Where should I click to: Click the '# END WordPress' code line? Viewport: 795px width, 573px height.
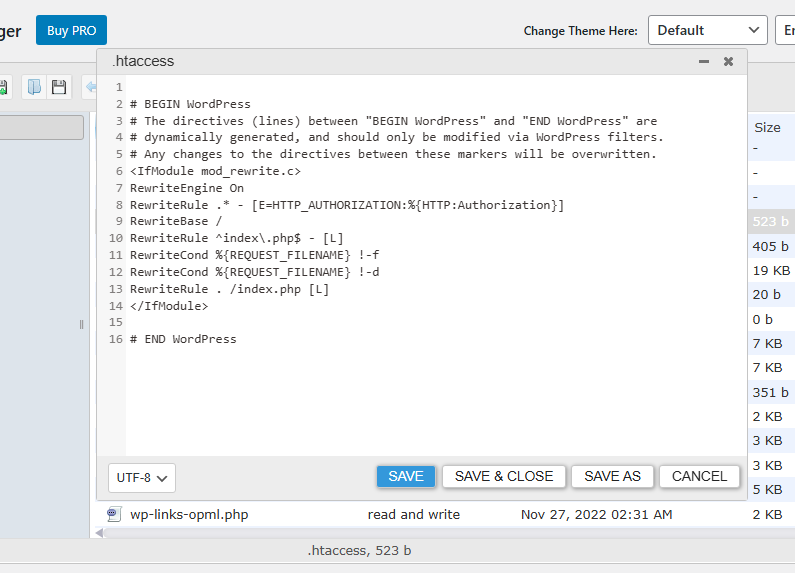tap(183, 339)
